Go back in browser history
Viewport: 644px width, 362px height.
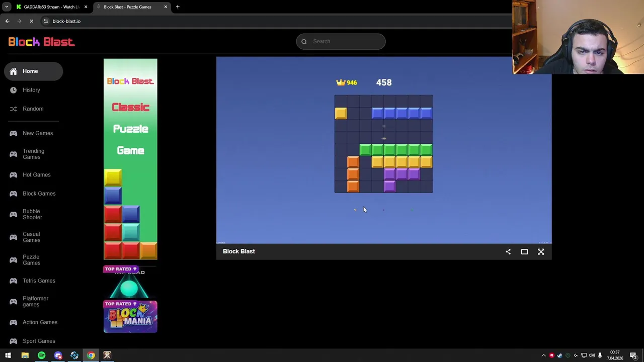7,21
